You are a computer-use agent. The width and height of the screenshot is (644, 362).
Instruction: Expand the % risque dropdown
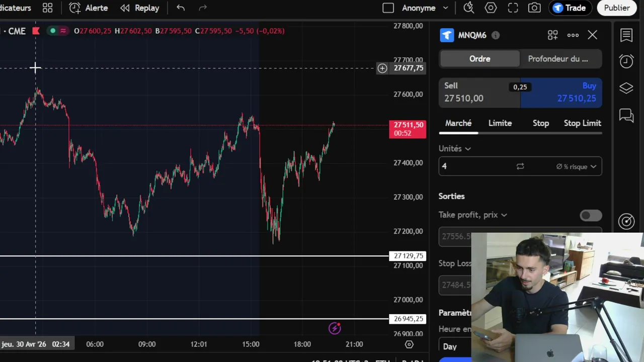(577, 166)
